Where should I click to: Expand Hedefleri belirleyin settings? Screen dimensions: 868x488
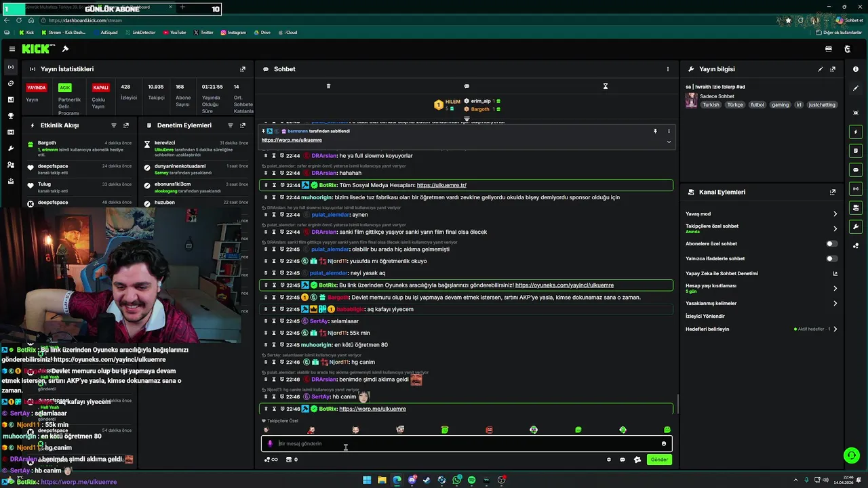click(835, 329)
